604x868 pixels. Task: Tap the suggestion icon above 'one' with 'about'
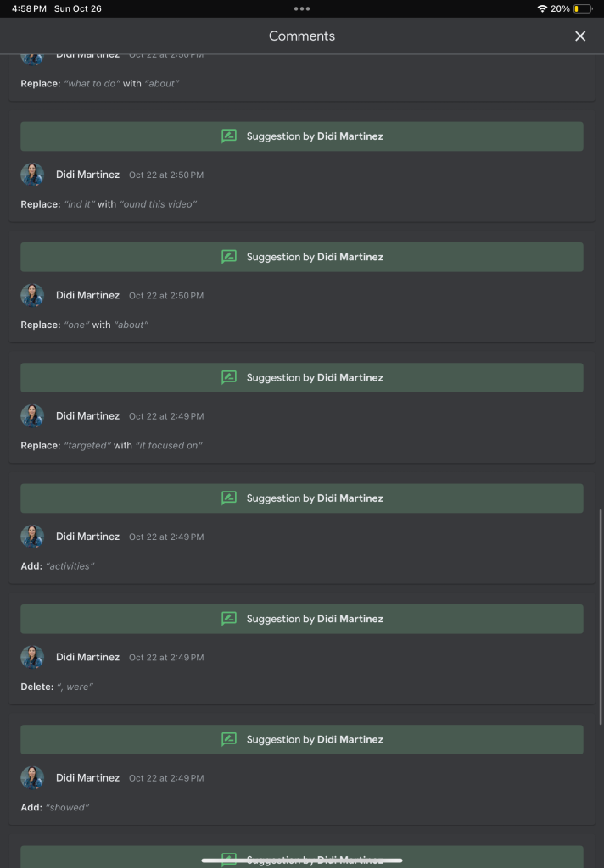229,257
